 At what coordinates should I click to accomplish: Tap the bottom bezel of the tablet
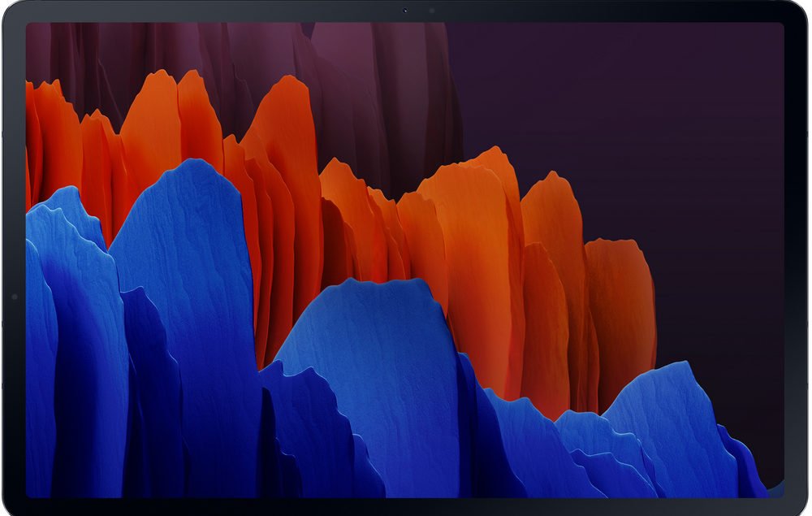tap(406, 506)
